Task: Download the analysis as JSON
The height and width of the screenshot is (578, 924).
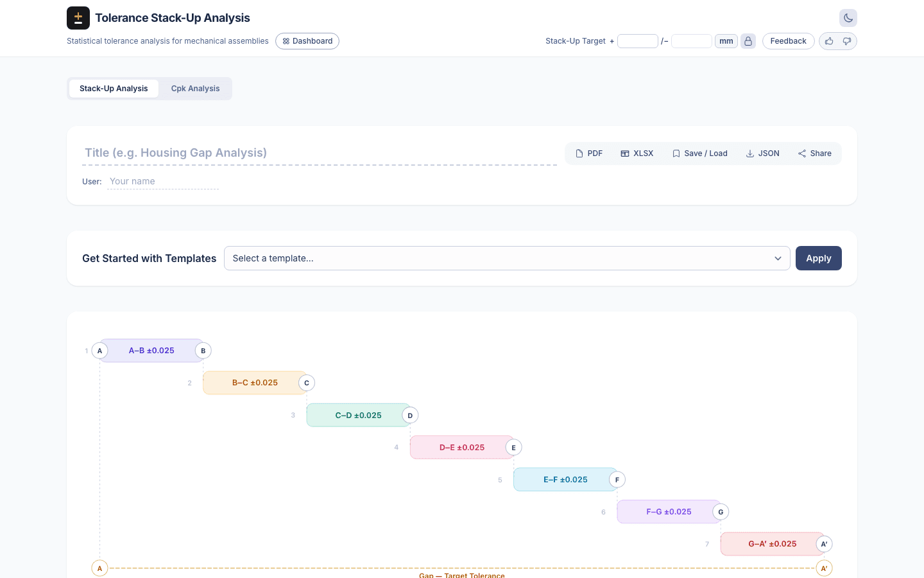Action: [x=762, y=153]
